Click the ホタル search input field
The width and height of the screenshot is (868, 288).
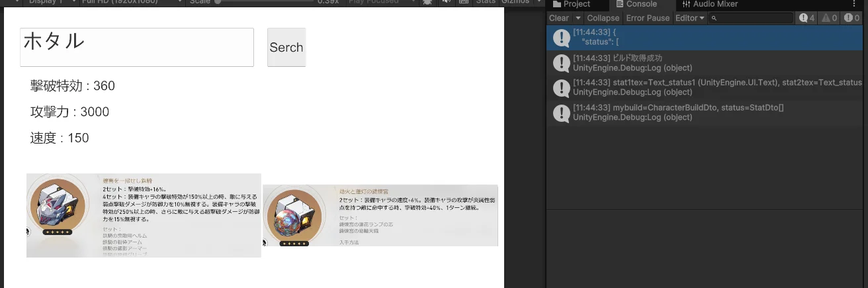[137, 47]
